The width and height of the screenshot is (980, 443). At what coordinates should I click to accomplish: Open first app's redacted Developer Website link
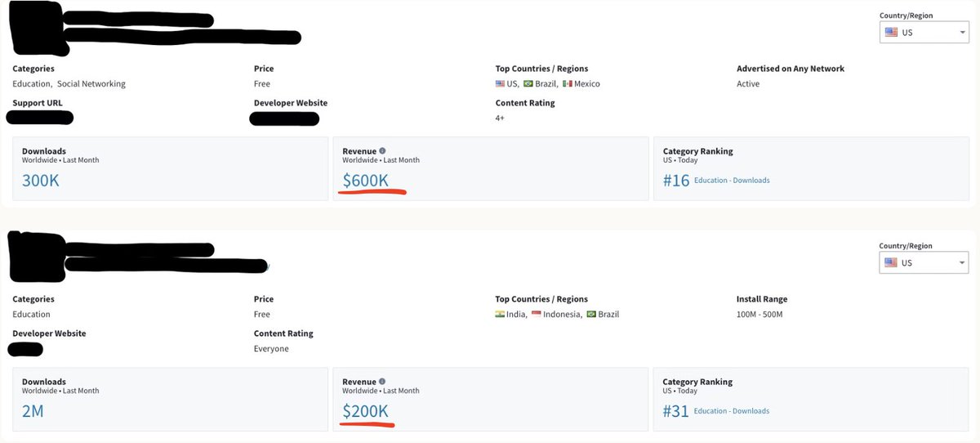pos(284,119)
